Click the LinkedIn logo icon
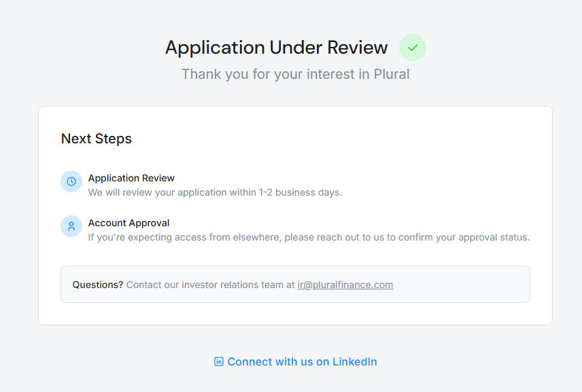This screenshot has width=582, height=392. click(x=219, y=361)
